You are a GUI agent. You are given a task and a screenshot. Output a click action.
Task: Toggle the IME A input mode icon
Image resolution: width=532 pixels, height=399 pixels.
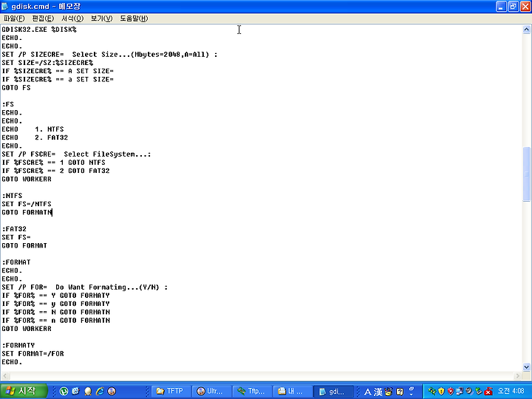pos(367,392)
